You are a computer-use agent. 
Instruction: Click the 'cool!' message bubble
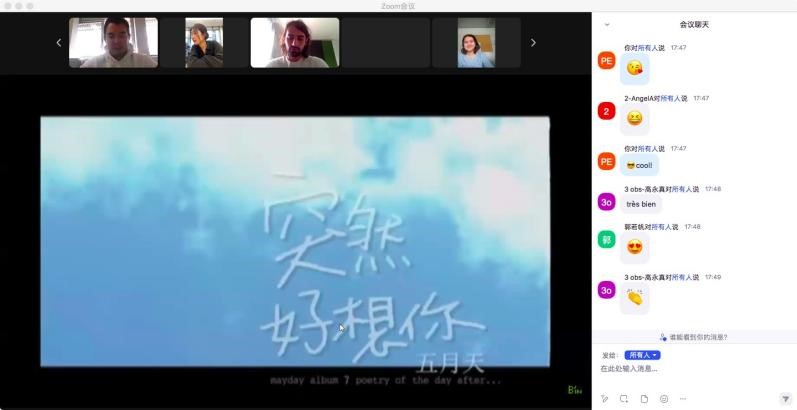(639, 165)
